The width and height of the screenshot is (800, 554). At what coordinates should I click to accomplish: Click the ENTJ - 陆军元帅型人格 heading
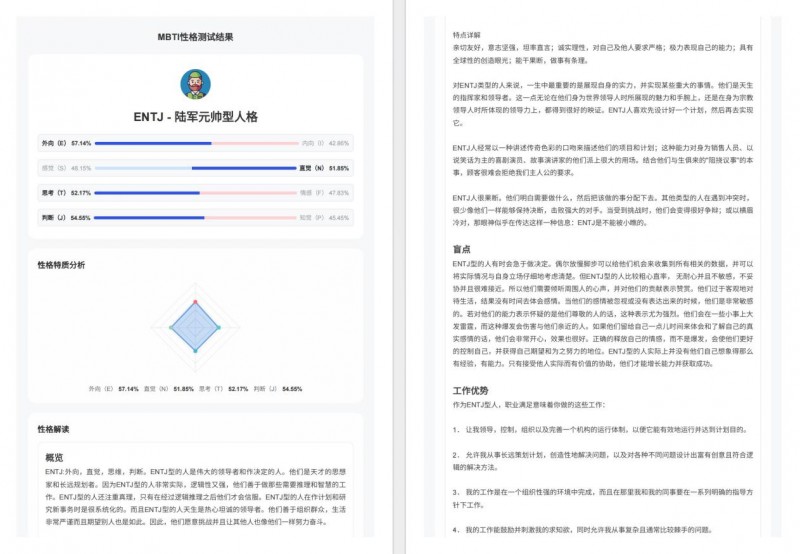tap(195, 116)
